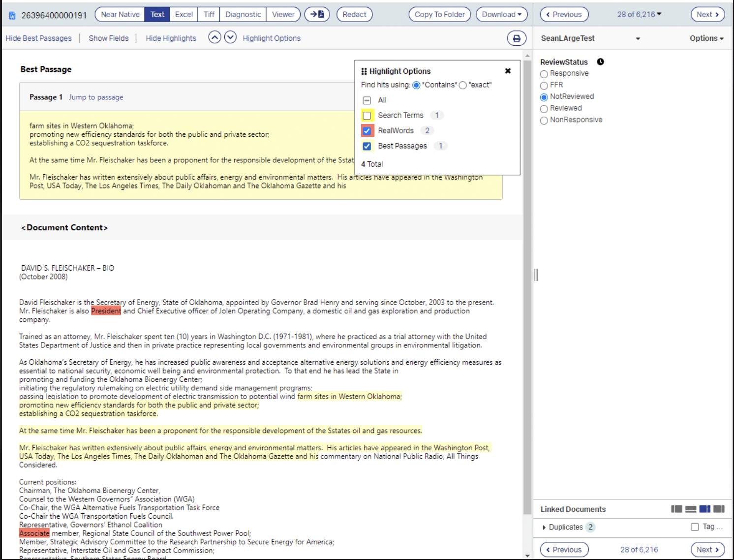This screenshot has width=734, height=560.
Task: Uncheck RealWords highlight checkbox
Action: (367, 131)
